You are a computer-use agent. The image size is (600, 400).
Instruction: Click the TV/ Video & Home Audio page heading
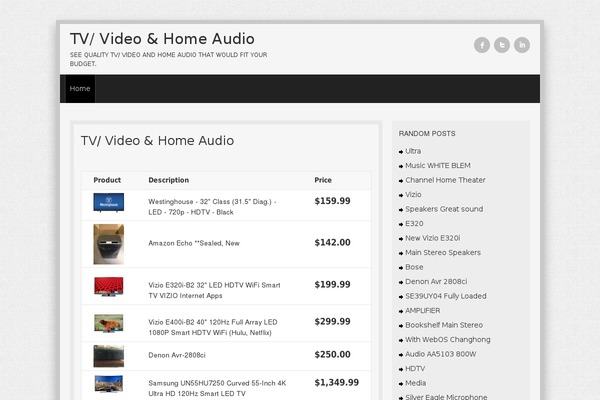(157, 141)
